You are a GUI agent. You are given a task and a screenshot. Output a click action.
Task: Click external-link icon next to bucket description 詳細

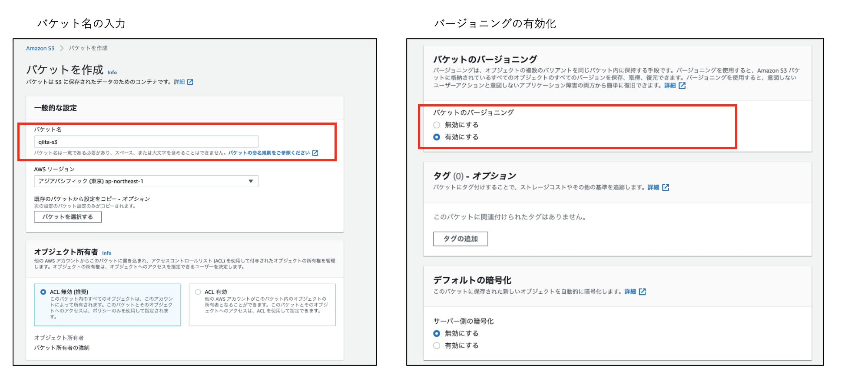pyautogui.click(x=190, y=82)
